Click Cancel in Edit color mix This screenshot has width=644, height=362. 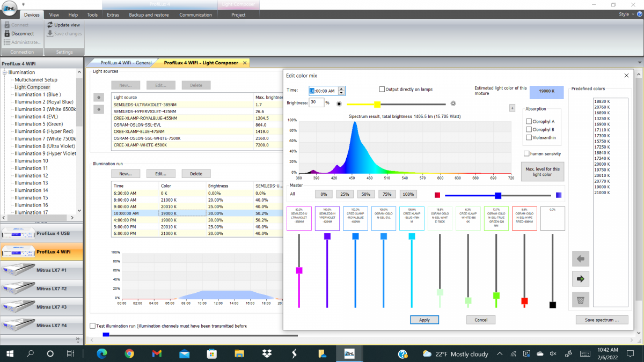[481, 320]
